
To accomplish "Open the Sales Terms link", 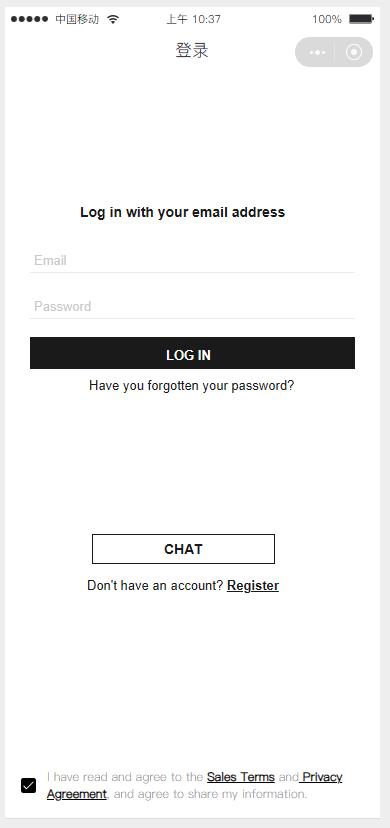I will 241,777.
